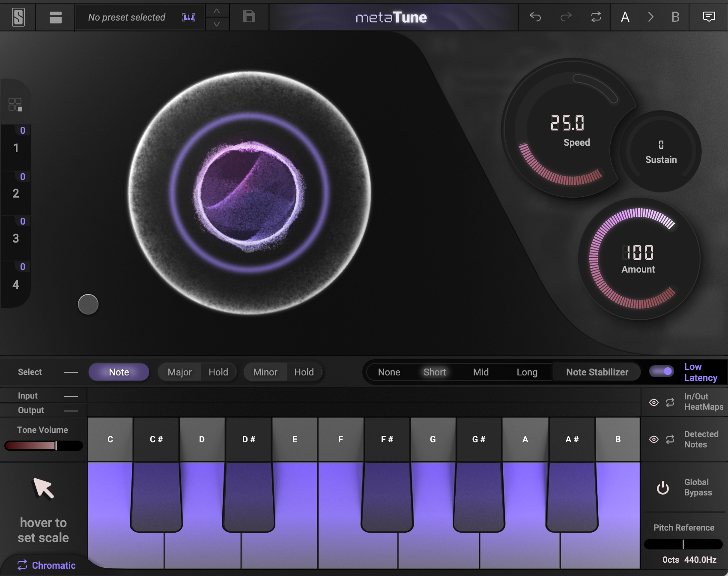Toggle the F# note label button
The height and width of the screenshot is (576, 728).
coord(387,439)
